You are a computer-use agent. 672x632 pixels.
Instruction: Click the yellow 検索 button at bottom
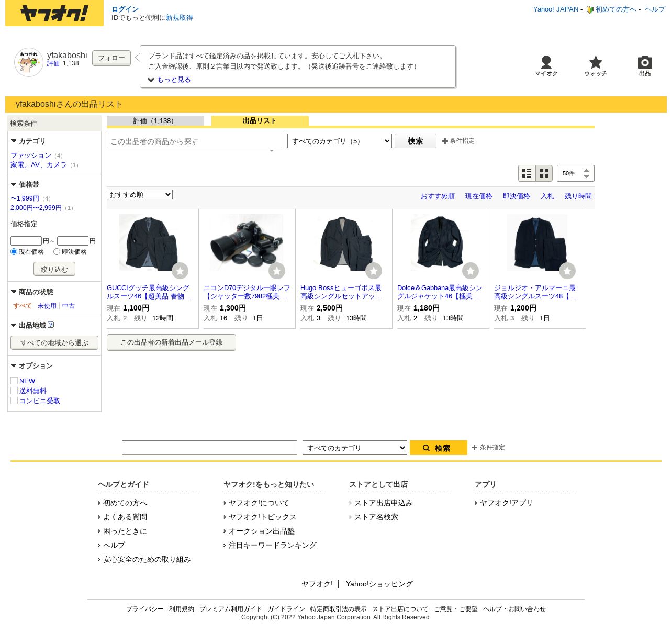439,448
